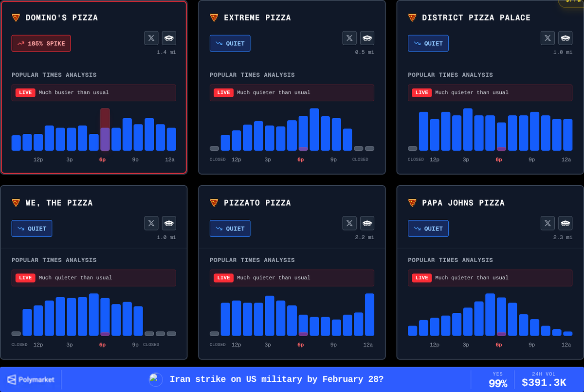Click the LIVE badge on Papa Johns Pizza card

point(421,278)
